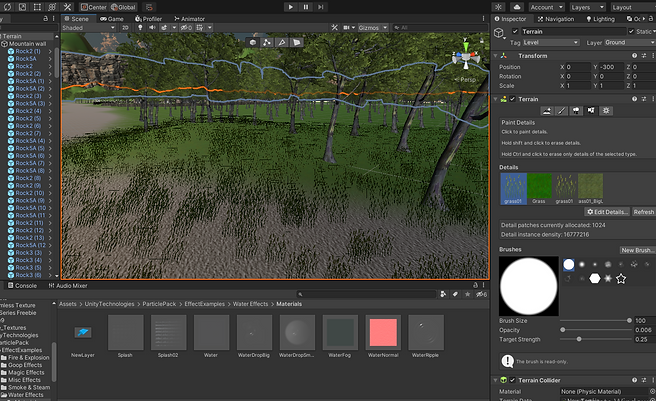Viewport: 656px width, 401px height.
Task: Open the Gizmos dropdown
Action: pyautogui.click(x=372, y=28)
